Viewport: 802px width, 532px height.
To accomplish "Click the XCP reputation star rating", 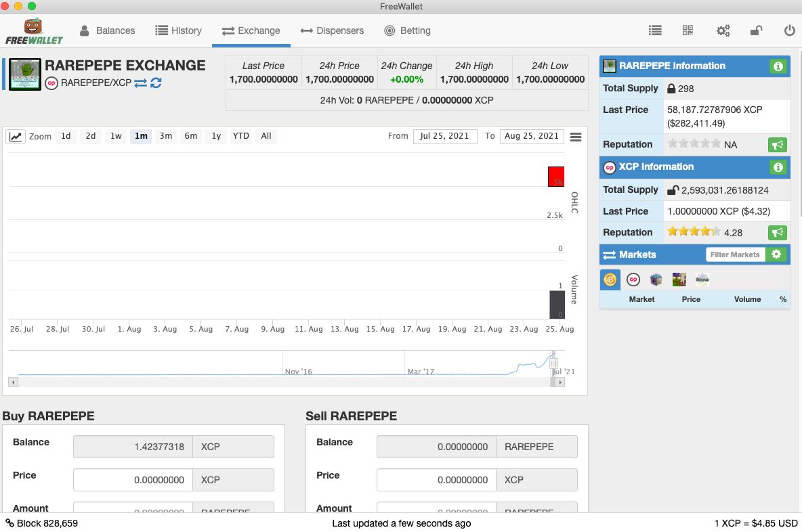I will 694,232.
